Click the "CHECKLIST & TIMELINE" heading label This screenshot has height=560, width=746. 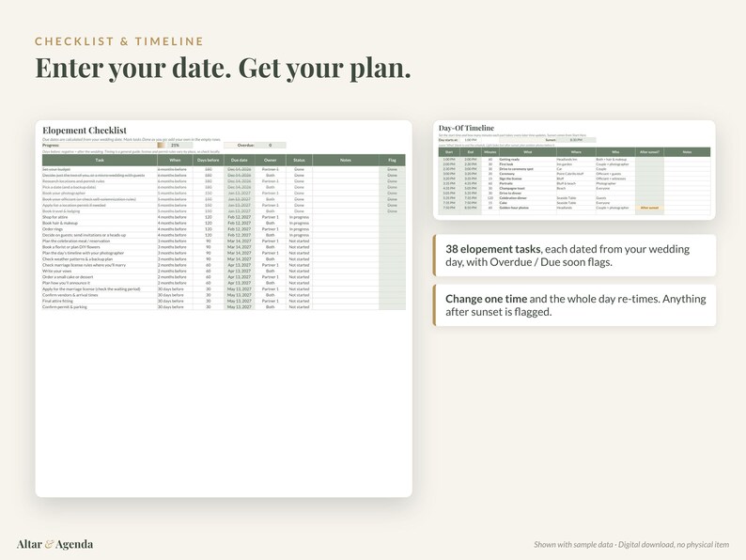click(x=119, y=41)
